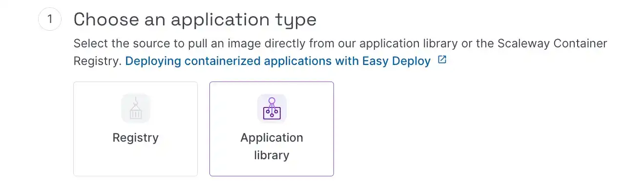Open Deploying containerized applications documentation link
The width and height of the screenshot is (644, 189).
point(278,61)
